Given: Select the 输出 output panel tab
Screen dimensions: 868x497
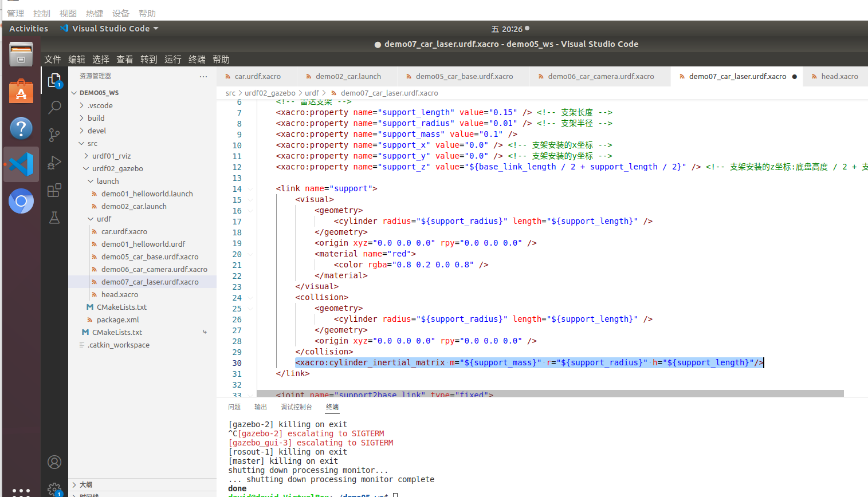Looking at the screenshot, I should click(261, 407).
